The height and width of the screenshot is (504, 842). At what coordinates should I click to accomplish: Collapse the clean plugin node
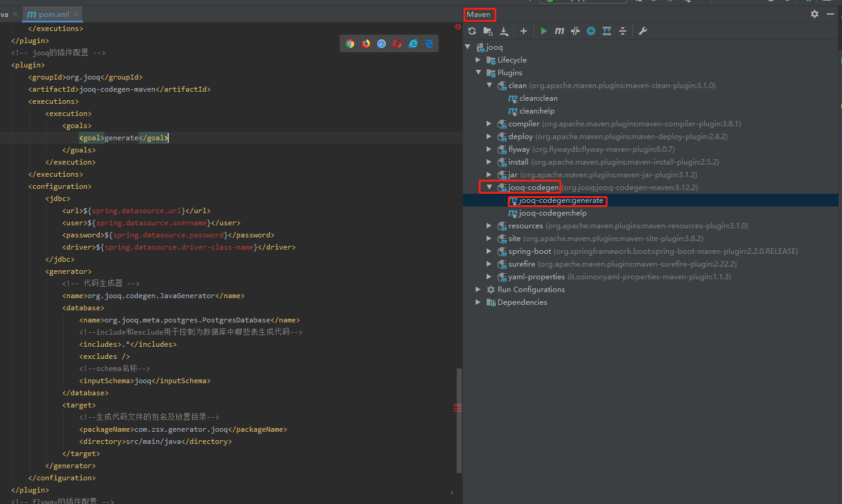tap(490, 86)
